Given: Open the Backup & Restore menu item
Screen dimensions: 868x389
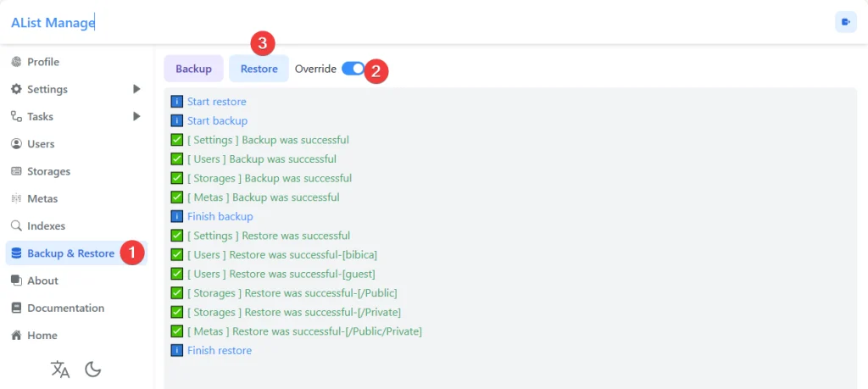Looking at the screenshot, I should 70,253.
